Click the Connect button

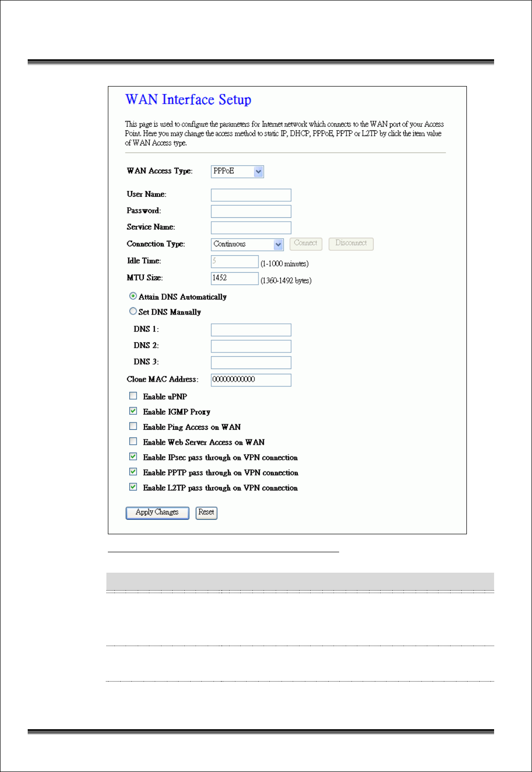(x=306, y=244)
